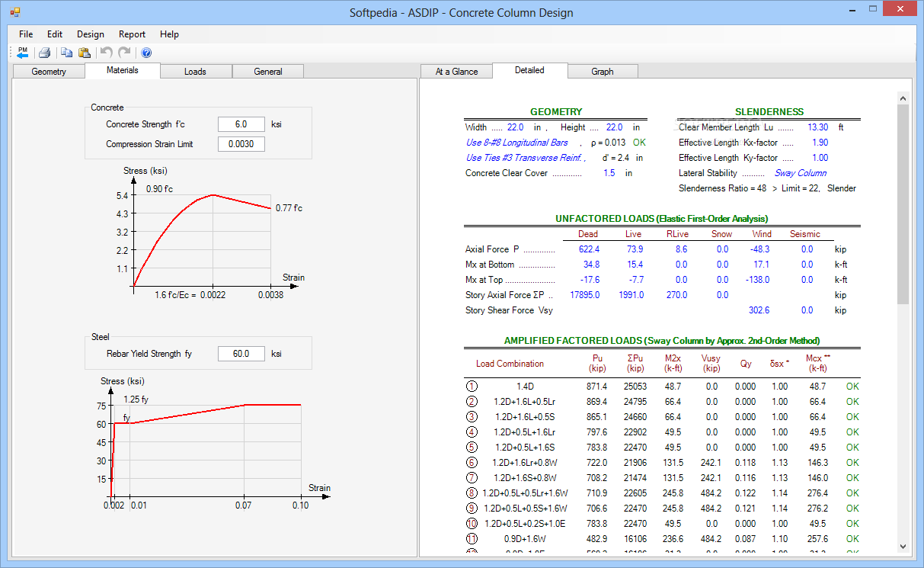Click the Paste toolbar icon
Image resolution: width=924 pixels, height=568 pixels.
click(x=85, y=53)
